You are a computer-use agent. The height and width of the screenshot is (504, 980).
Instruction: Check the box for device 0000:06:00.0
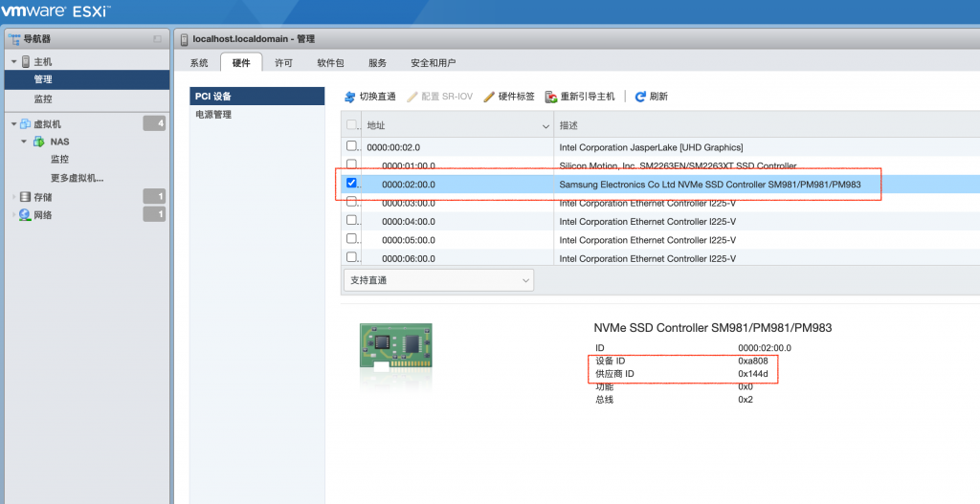352,256
